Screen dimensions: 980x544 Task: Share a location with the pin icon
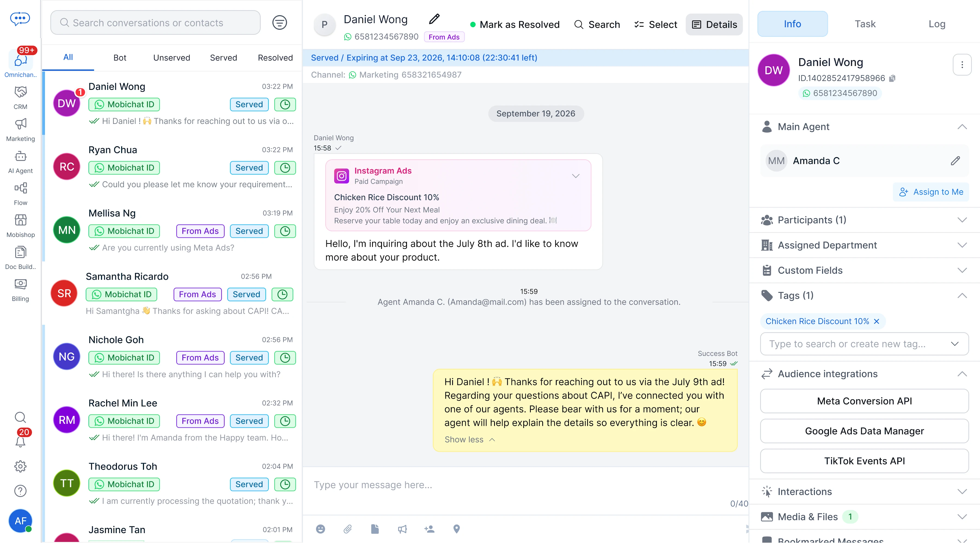[x=457, y=529]
